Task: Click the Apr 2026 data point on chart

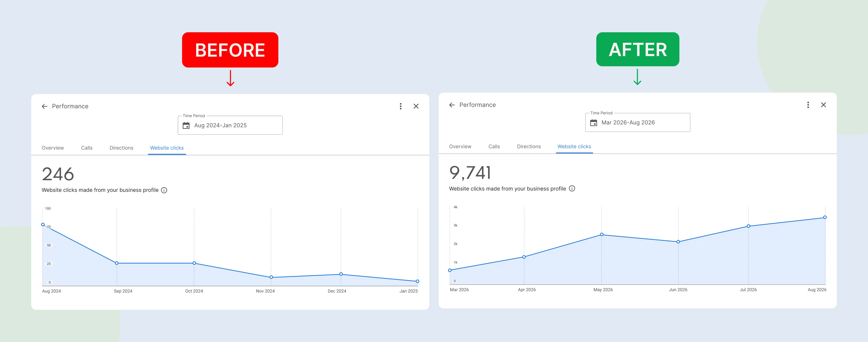Action: tap(524, 257)
